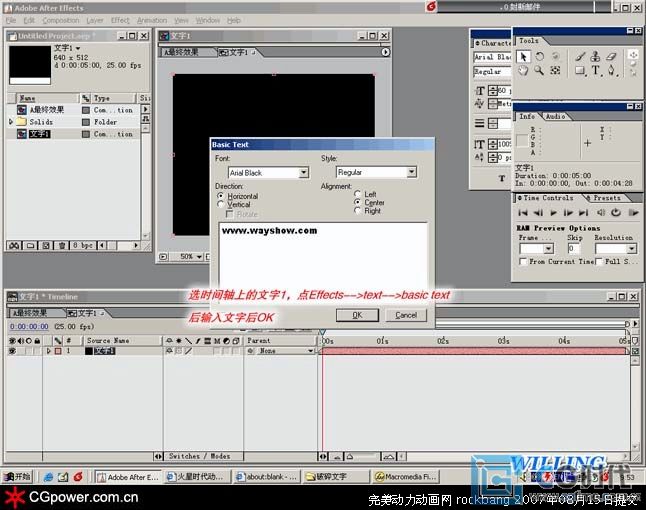646x510 pixels.
Task: Step back one frame in Time Controls
Action: point(538,213)
